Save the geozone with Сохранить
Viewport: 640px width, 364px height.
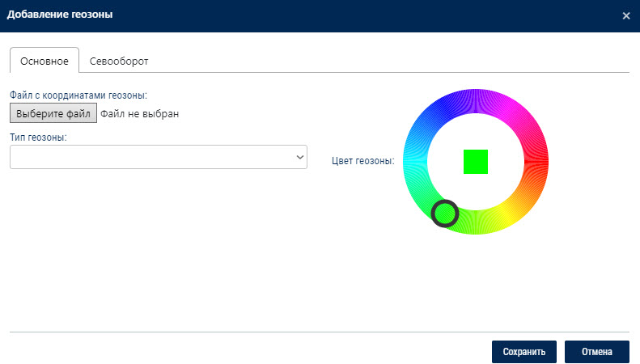(524, 352)
